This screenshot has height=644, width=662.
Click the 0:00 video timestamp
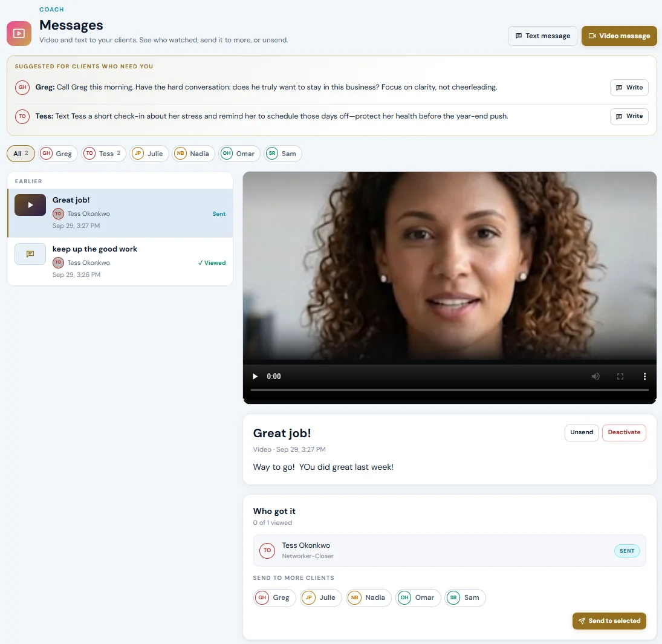274,376
